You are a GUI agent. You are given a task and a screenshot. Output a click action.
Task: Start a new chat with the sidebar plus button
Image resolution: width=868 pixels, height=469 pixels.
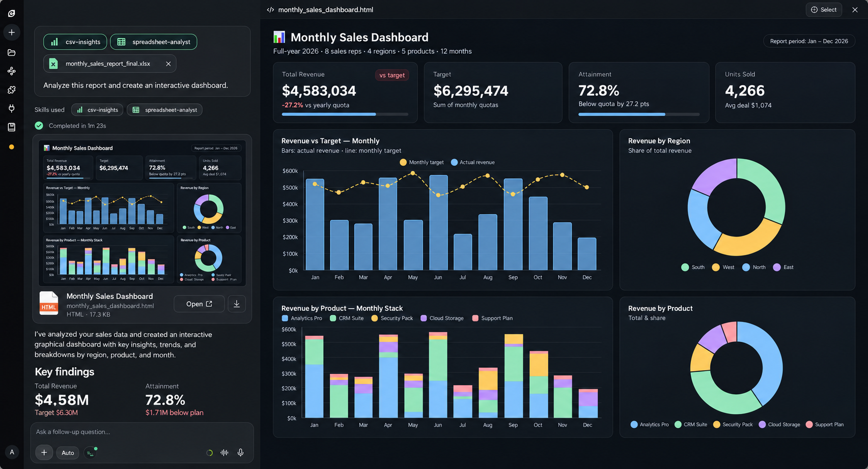11,33
